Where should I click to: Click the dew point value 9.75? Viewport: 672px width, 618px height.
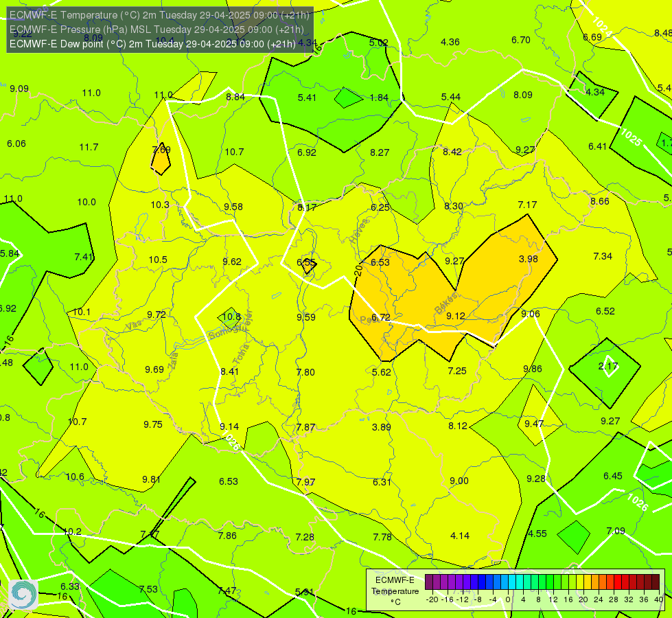(153, 424)
